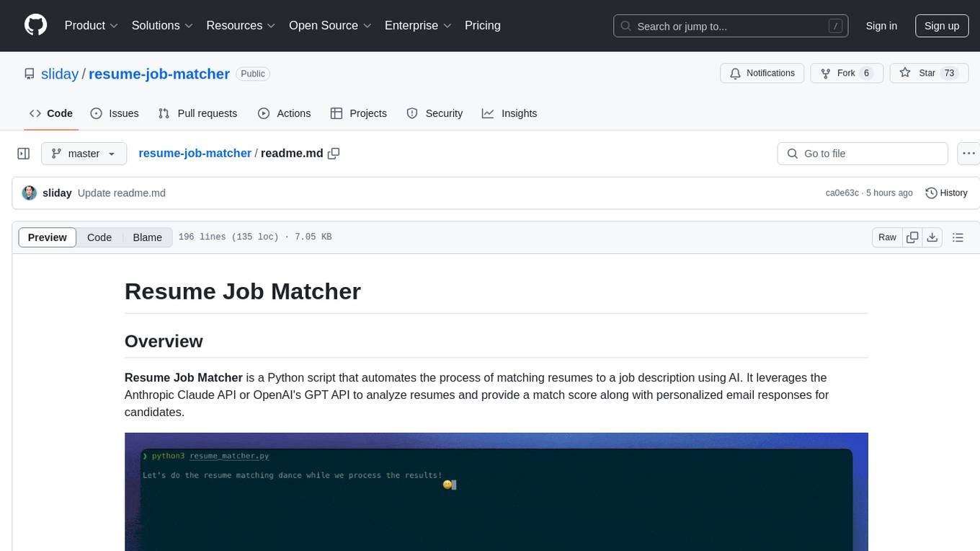Switch to the Insights tab
The height and width of the screenshot is (551, 980).
click(x=509, y=113)
